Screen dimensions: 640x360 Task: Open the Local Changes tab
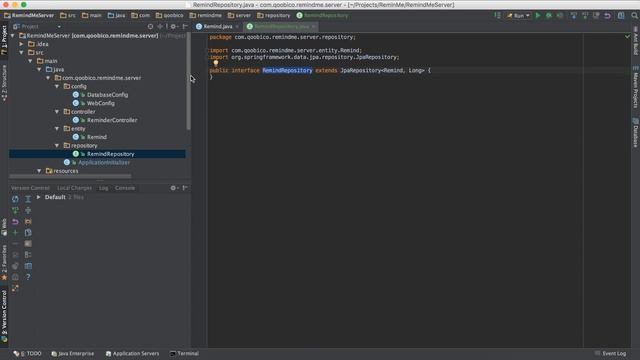(74, 188)
